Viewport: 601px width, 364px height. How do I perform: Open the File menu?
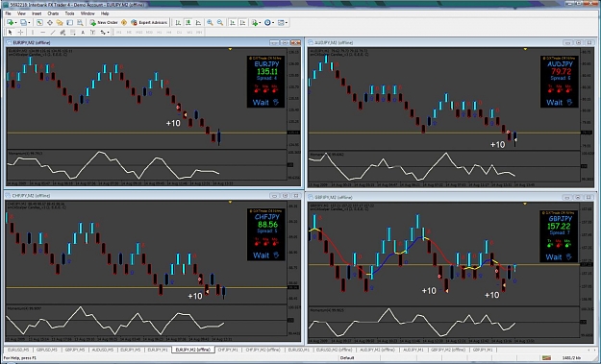coord(8,13)
